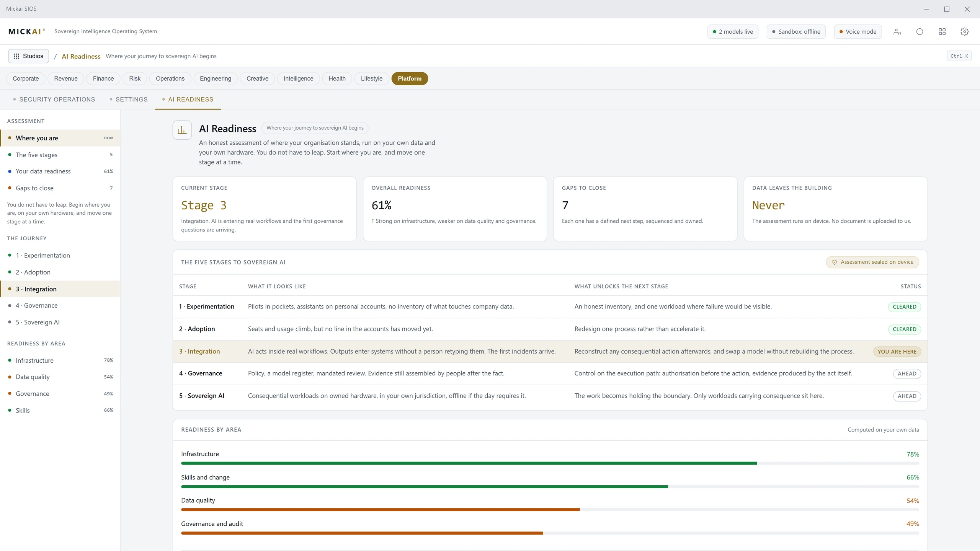Click the Governance stage table row
The width and height of the screenshot is (980, 551).
(550, 373)
